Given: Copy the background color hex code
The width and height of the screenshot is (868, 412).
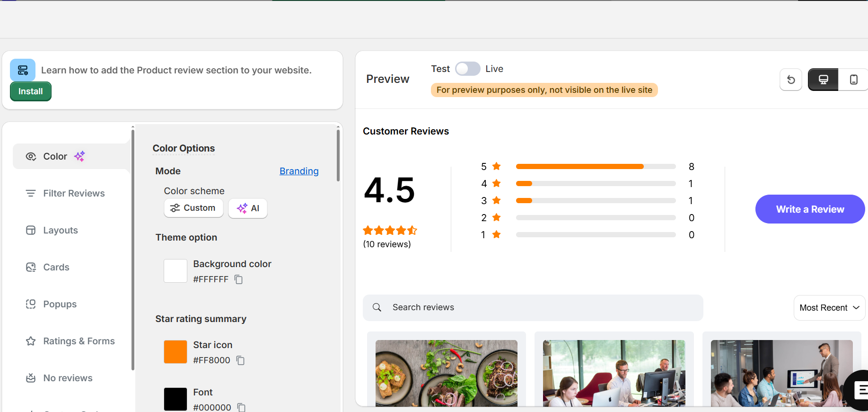Looking at the screenshot, I should coord(239,279).
